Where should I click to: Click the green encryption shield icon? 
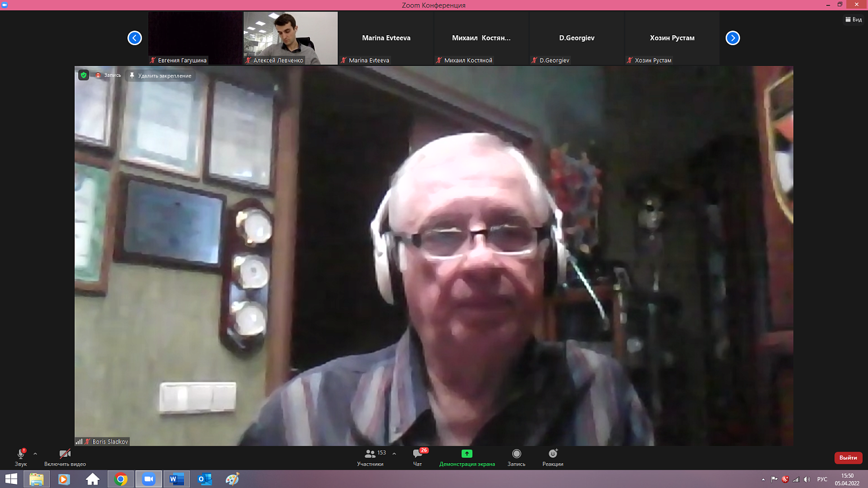click(84, 75)
